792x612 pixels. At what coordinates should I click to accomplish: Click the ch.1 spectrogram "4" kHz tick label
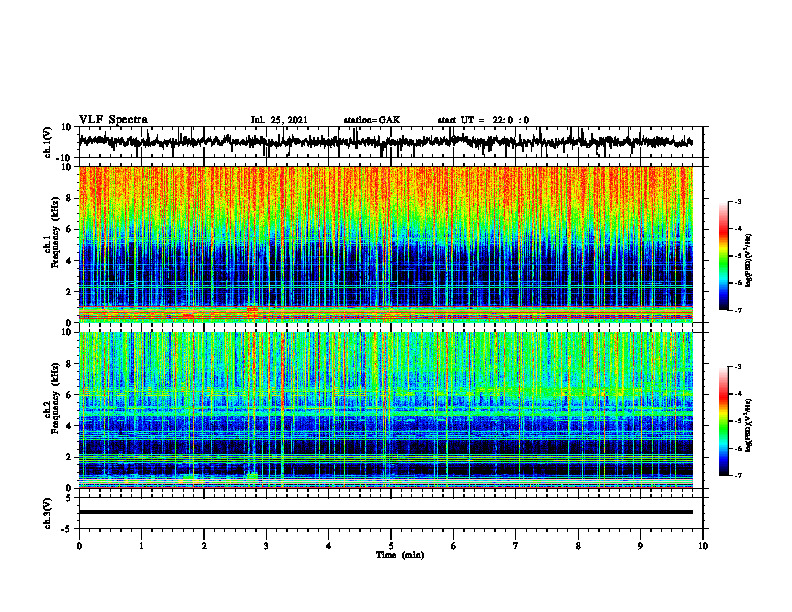click(x=70, y=261)
